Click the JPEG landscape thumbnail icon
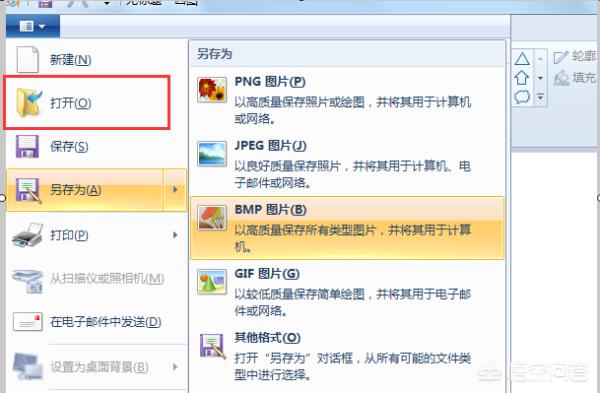Screen dimensions: 600x393 212,154
